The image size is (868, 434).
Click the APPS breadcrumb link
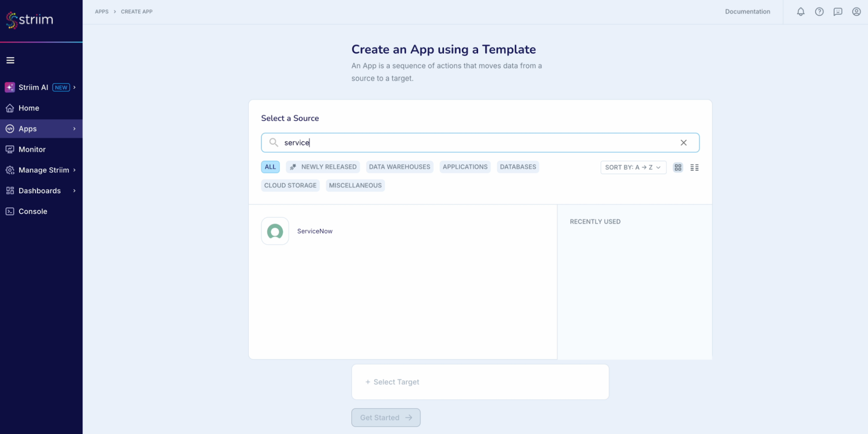[x=102, y=12]
